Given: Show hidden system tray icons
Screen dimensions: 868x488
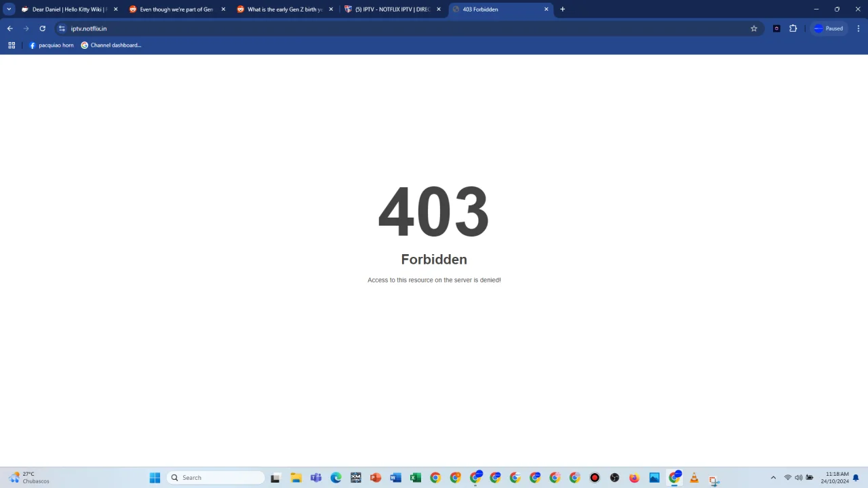Looking at the screenshot, I should [x=773, y=478].
